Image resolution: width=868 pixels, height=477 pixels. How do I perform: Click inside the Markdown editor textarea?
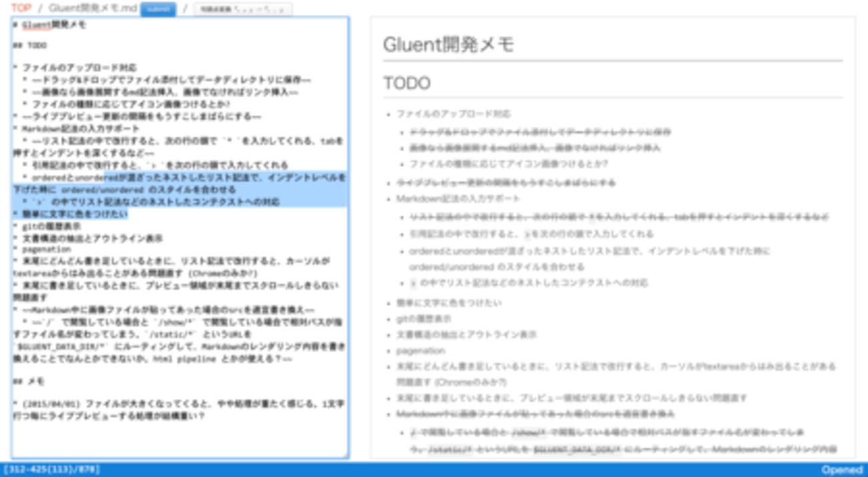180,237
